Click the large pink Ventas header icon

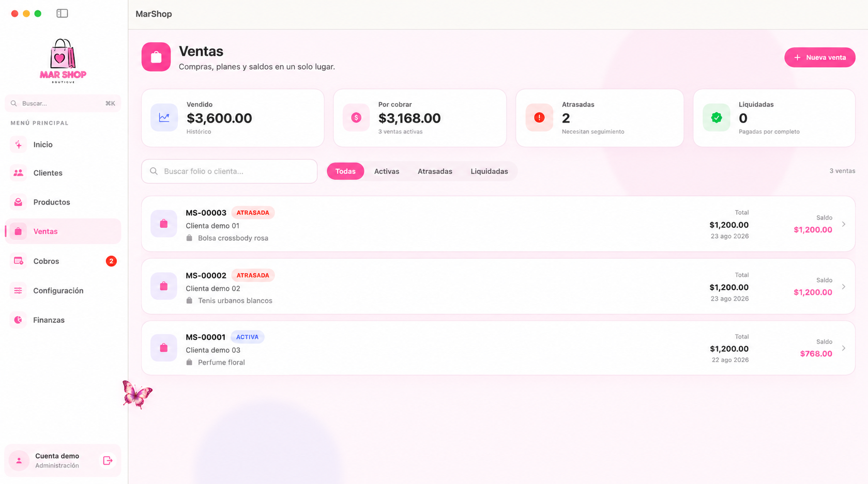click(156, 57)
